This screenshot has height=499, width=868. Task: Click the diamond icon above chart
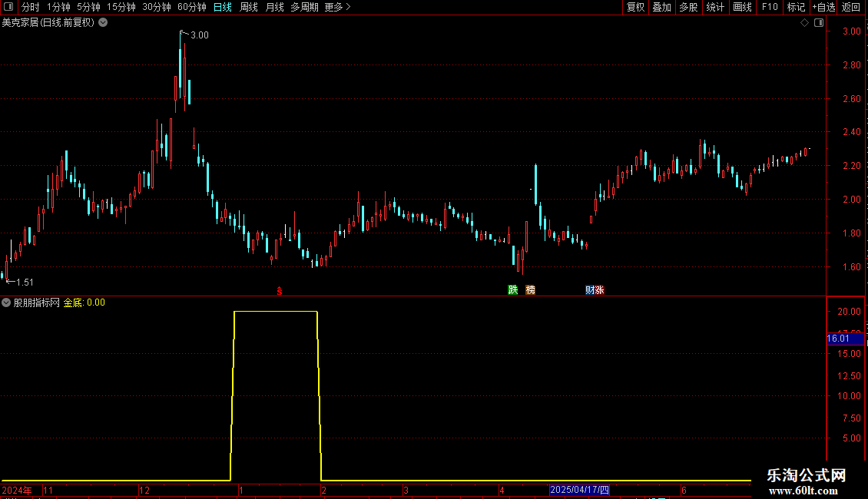[805, 23]
